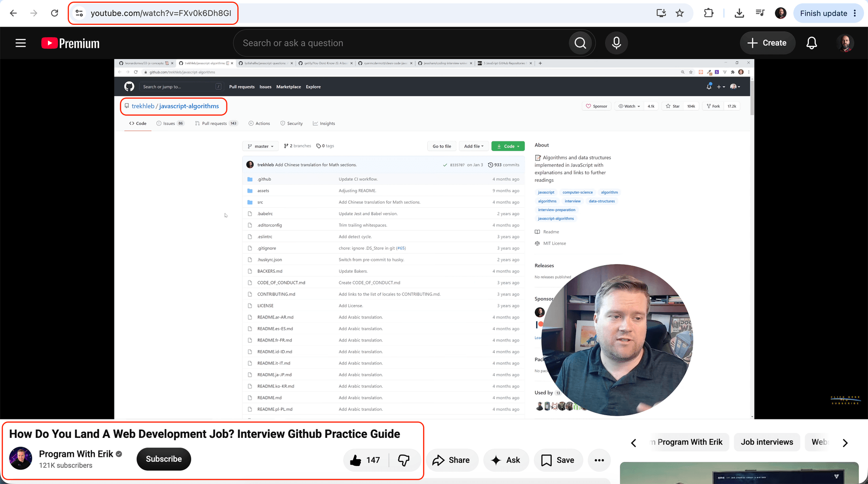Reload the current YouTube page
The width and height of the screenshot is (868, 484).
tap(55, 13)
